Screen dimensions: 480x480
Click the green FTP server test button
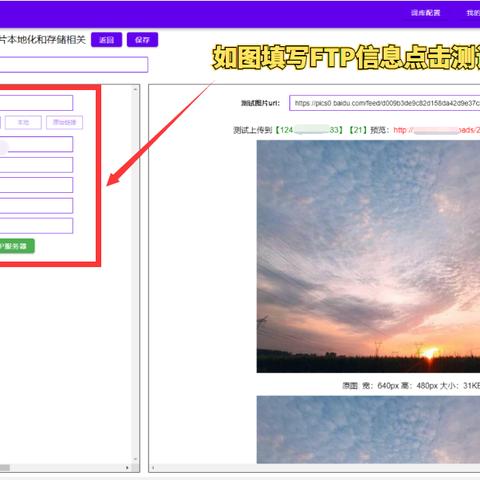tap(17, 246)
